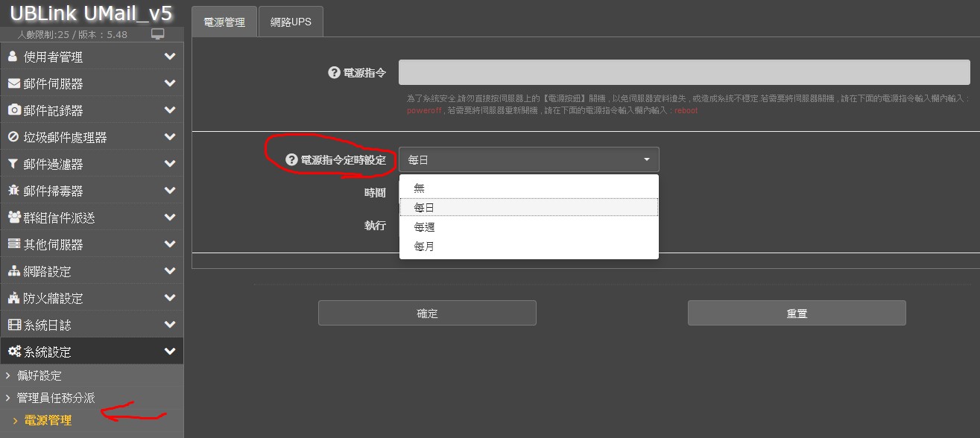Click the ban icon beside 垃圾郵件處理器
The image size is (980, 438).
(13, 137)
